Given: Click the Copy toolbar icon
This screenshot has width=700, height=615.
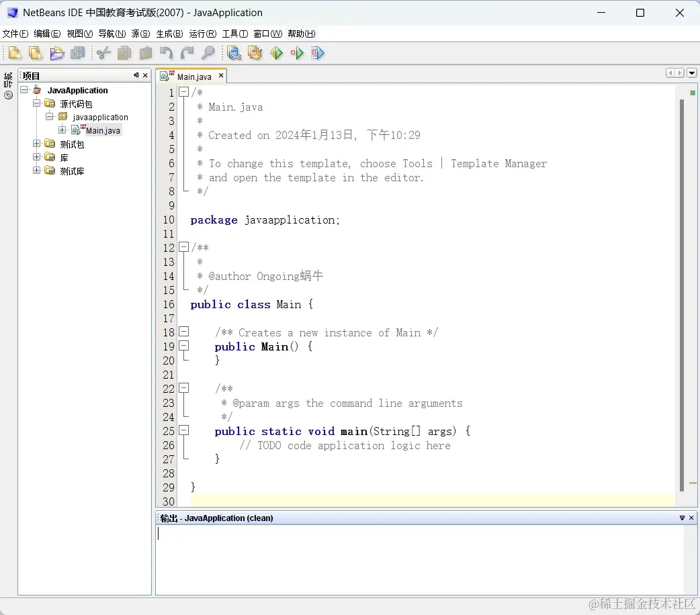Looking at the screenshot, I should coord(124,53).
